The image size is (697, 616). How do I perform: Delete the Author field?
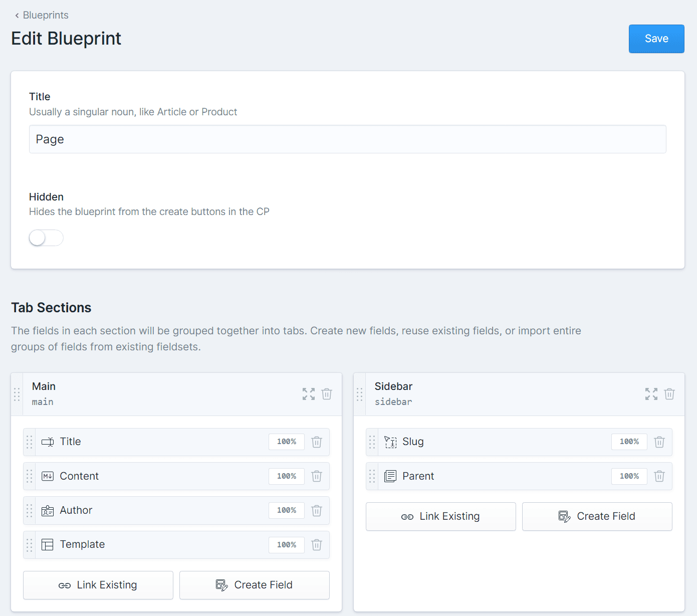click(x=316, y=510)
